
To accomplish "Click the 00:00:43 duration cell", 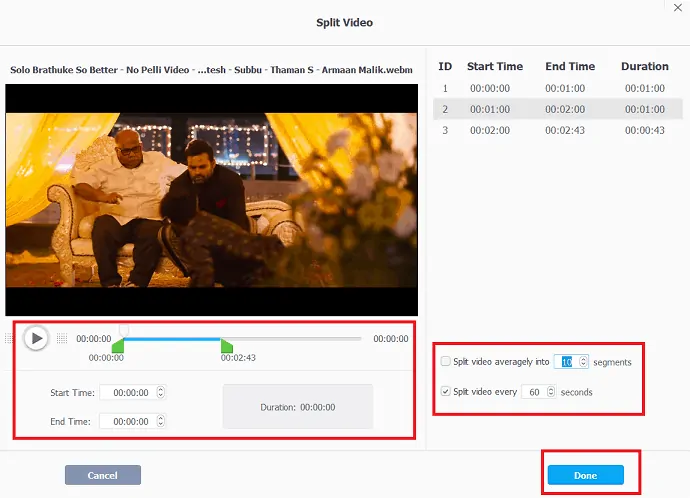I will [x=645, y=130].
